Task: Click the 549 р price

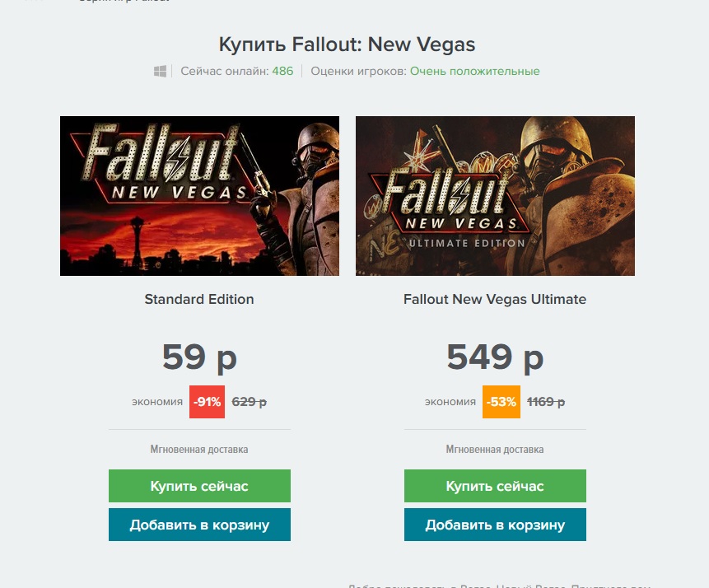Action: click(495, 357)
